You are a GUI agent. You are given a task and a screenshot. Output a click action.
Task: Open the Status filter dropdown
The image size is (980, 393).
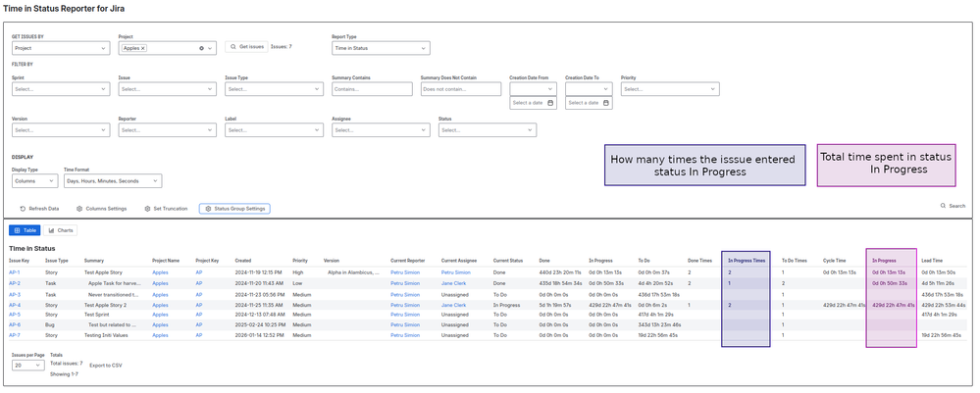point(488,130)
